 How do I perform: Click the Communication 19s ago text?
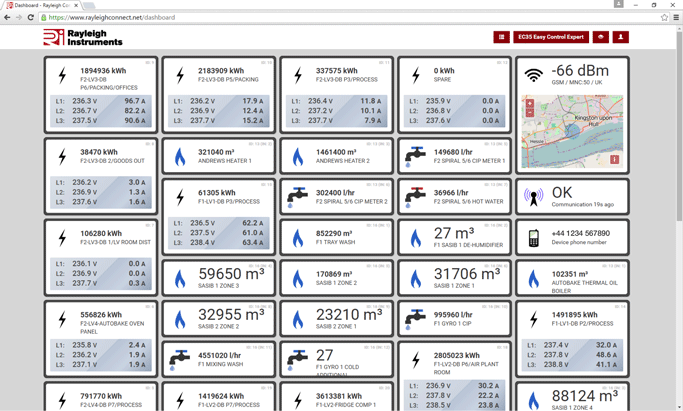583,204
